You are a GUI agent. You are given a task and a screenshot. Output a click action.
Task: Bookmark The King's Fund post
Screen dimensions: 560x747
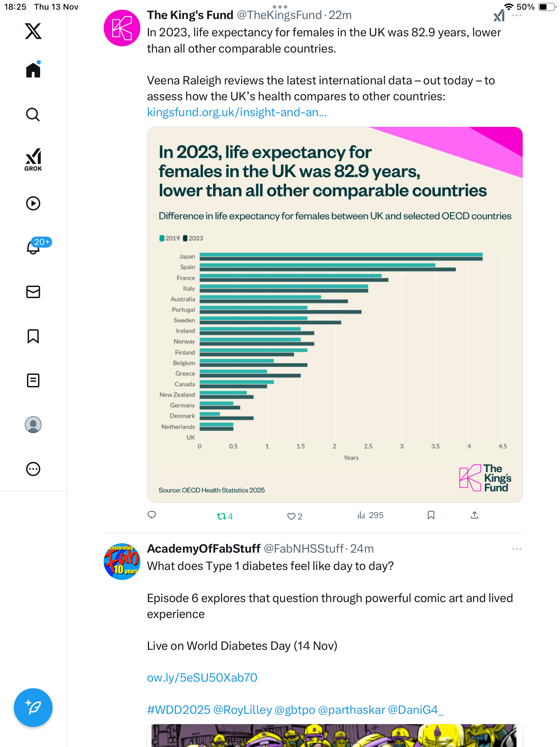(x=431, y=515)
